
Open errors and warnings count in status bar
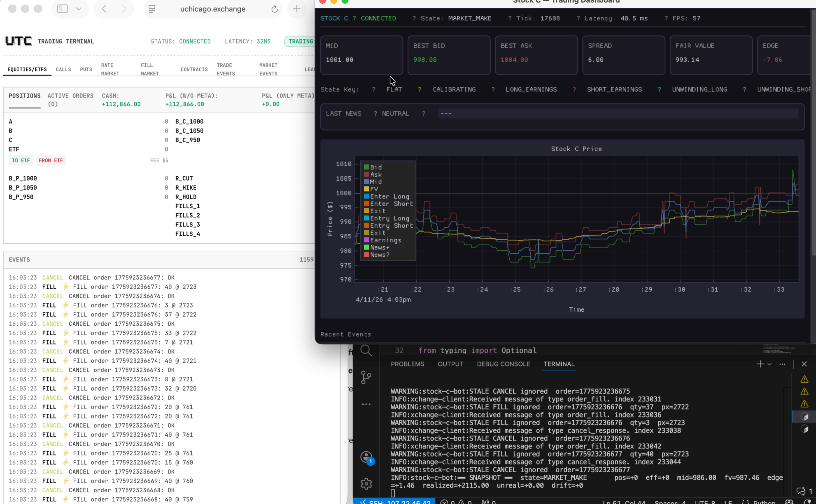[456, 502]
